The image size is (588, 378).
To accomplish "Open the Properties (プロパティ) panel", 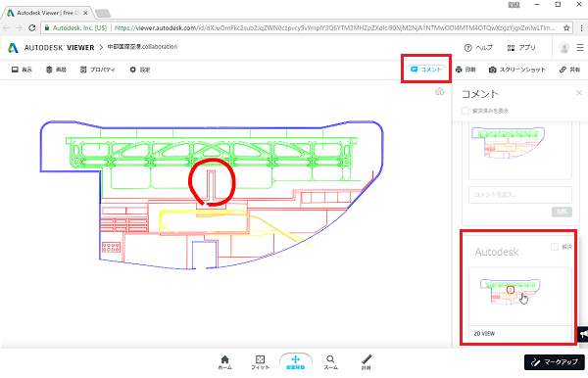I will coord(97,70).
